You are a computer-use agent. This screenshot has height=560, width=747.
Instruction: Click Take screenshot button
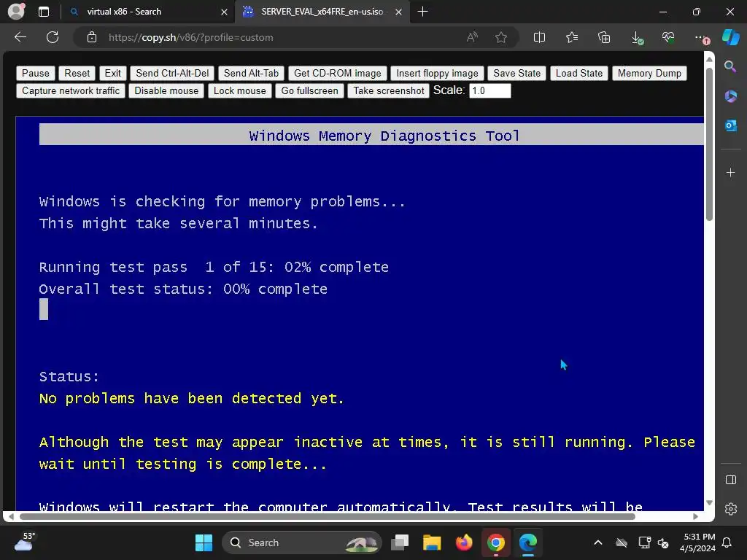pos(388,91)
